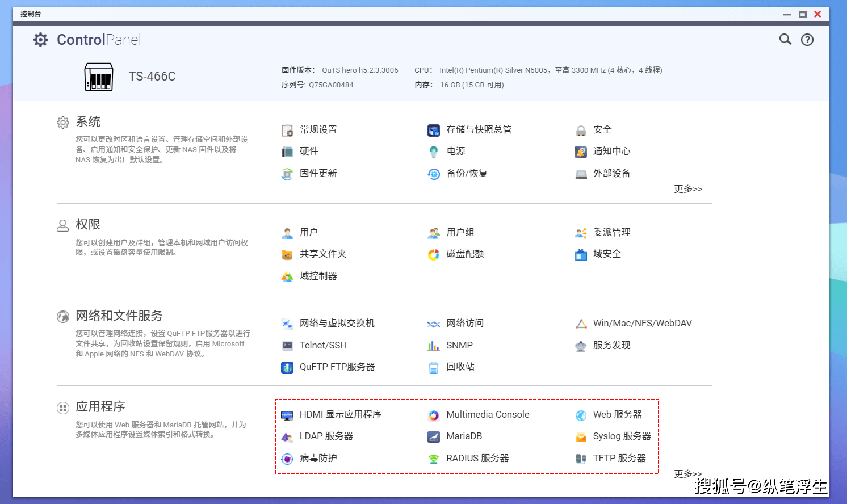Open Syslog 服务器 icon
This screenshot has height=504, width=847.
[581, 436]
